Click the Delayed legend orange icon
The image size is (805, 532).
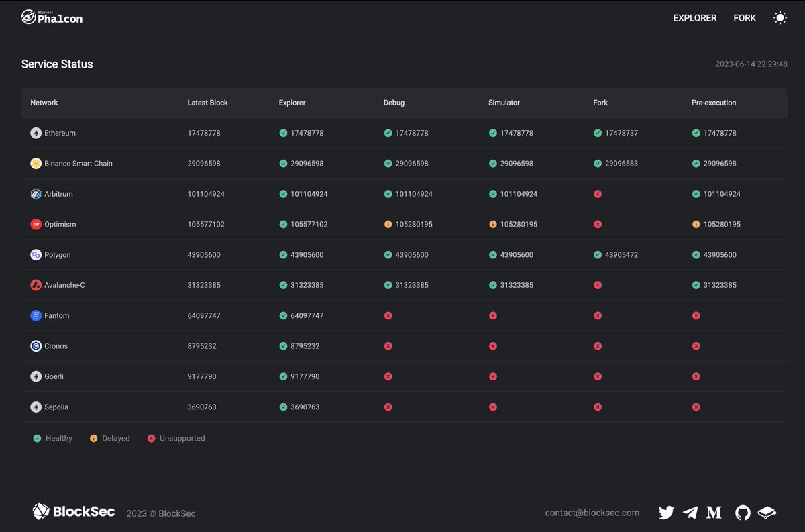[93, 438]
